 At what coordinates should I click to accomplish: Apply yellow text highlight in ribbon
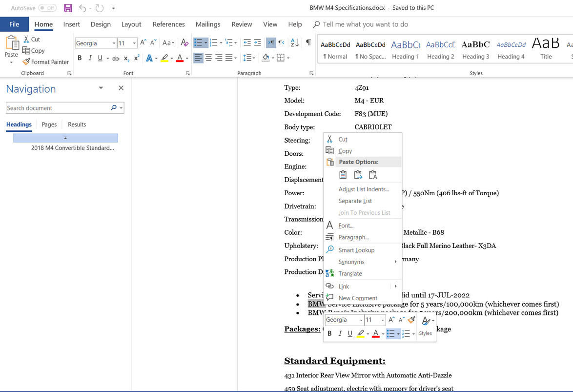click(x=164, y=58)
